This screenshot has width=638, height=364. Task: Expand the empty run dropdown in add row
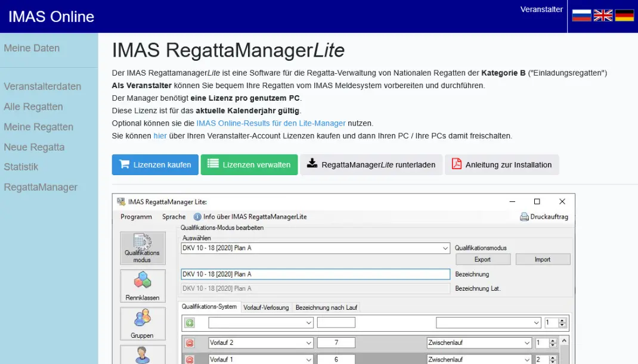click(x=308, y=323)
